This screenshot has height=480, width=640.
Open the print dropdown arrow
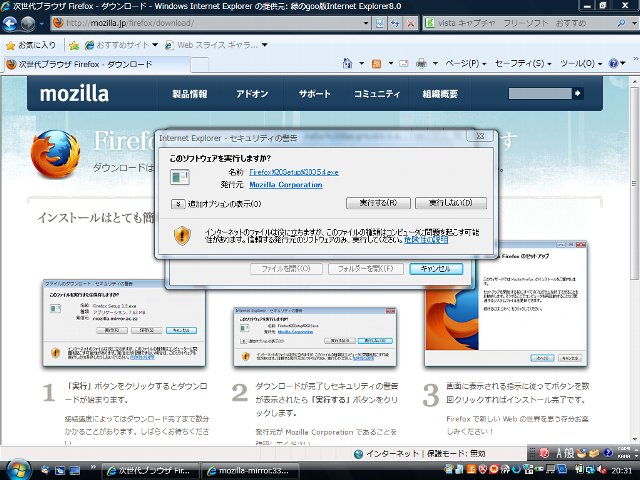coord(435,63)
